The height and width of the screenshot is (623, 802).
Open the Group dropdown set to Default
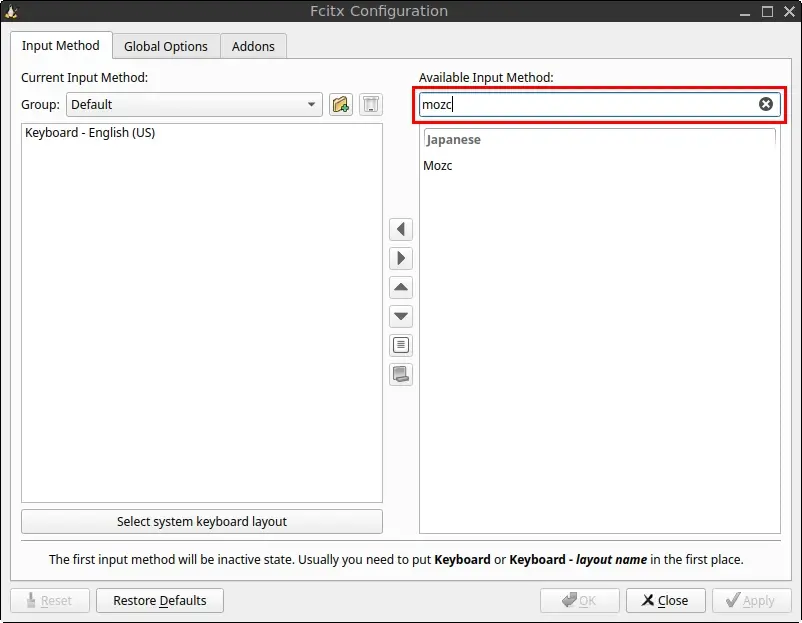pyautogui.click(x=194, y=104)
